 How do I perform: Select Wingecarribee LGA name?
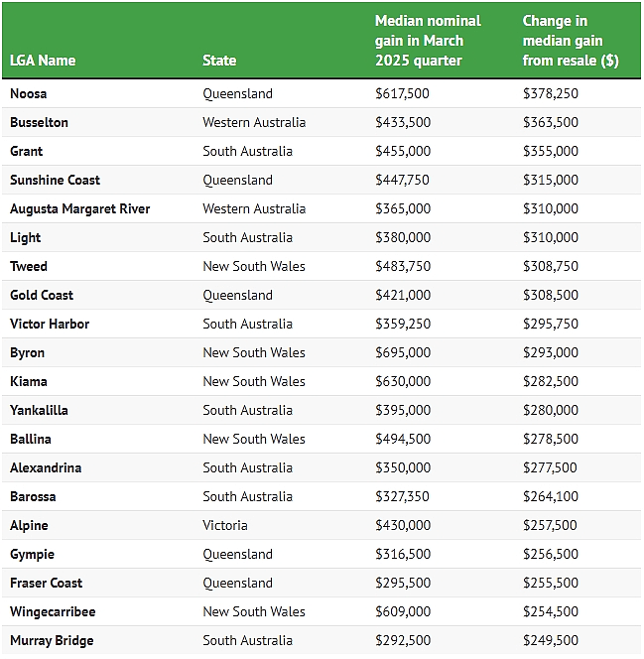(53, 612)
